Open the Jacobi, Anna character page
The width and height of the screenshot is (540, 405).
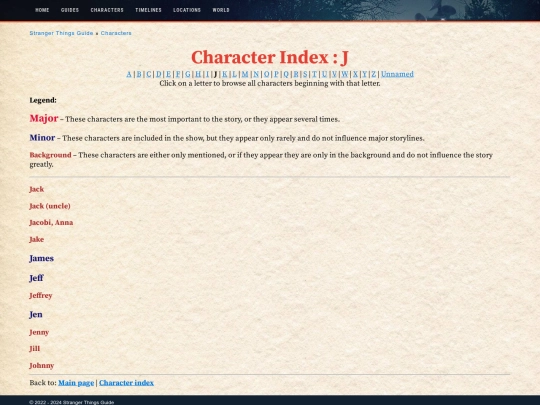[51, 222]
